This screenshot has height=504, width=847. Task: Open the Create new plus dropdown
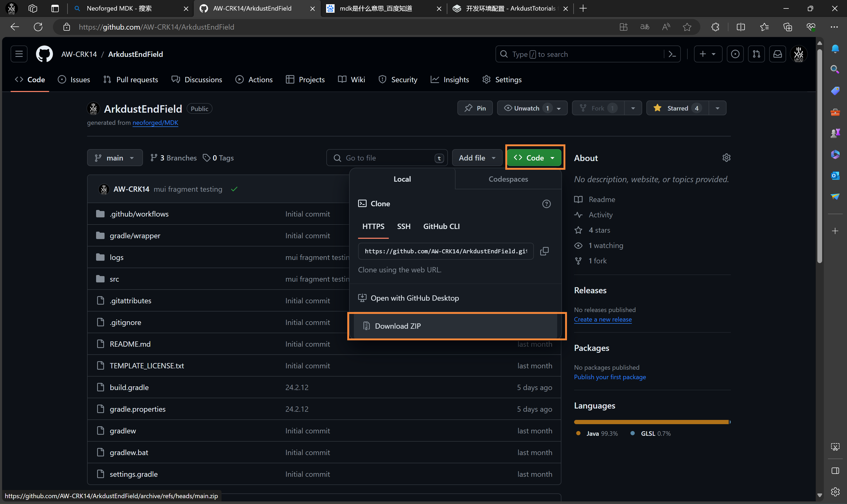pyautogui.click(x=708, y=54)
